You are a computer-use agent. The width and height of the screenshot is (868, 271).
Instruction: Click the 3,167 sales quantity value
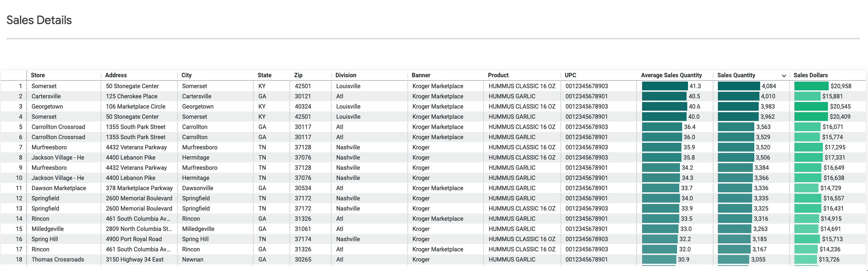[759, 249]
